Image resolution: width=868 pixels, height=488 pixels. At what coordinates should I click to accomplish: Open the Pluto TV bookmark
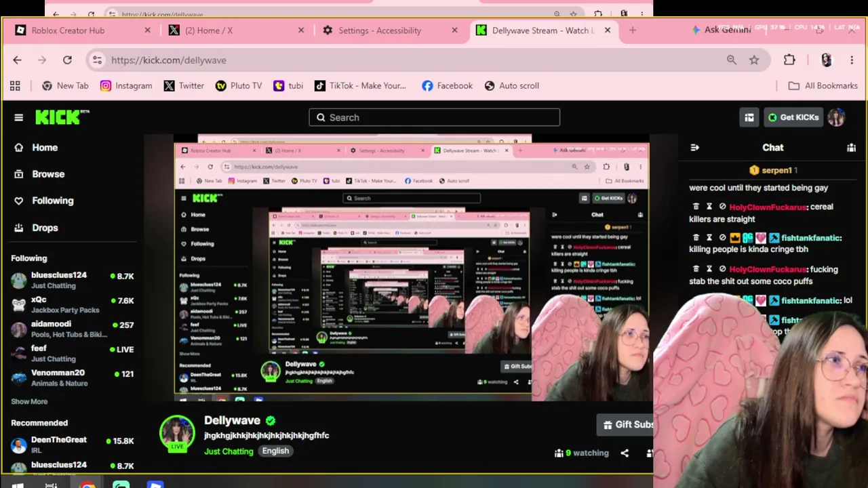tap(238, 86)
